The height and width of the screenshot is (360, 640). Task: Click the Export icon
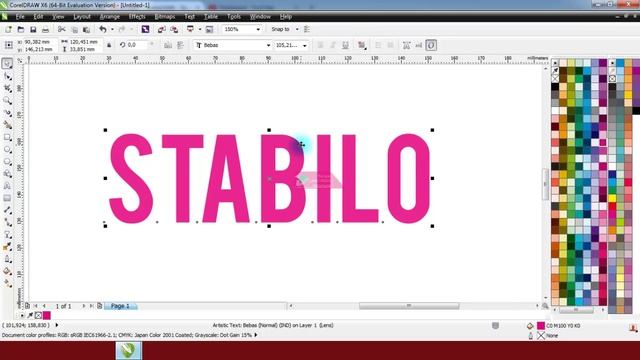(x=174, y=29)
